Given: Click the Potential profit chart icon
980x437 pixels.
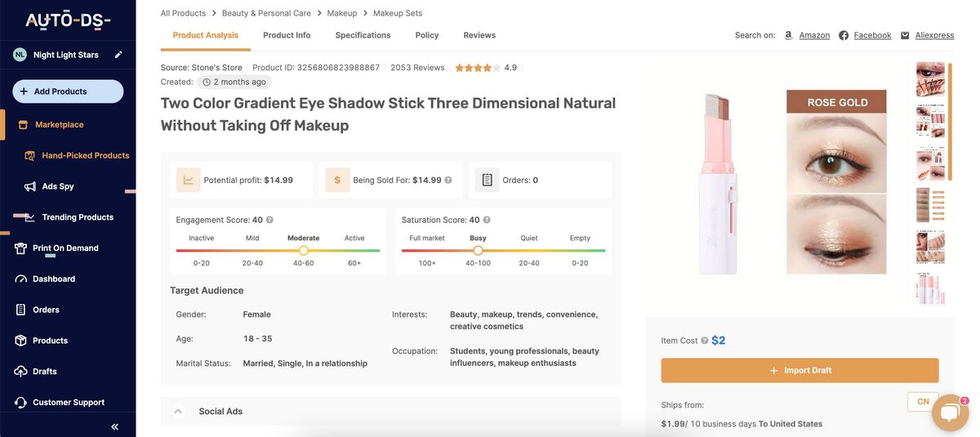Looking at the screenshot, I should (189, 180).
